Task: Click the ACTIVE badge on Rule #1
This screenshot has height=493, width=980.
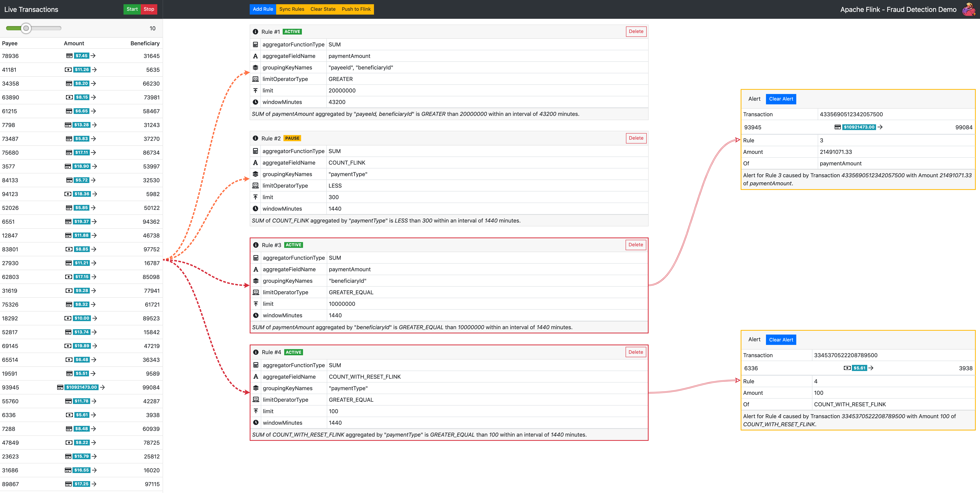Action: click(292, 32)
